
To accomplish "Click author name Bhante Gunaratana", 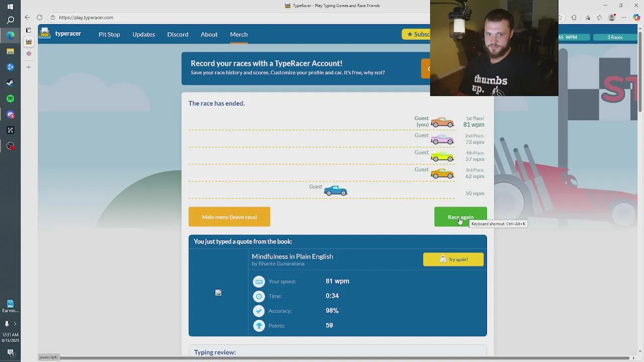I will [281, 264].
